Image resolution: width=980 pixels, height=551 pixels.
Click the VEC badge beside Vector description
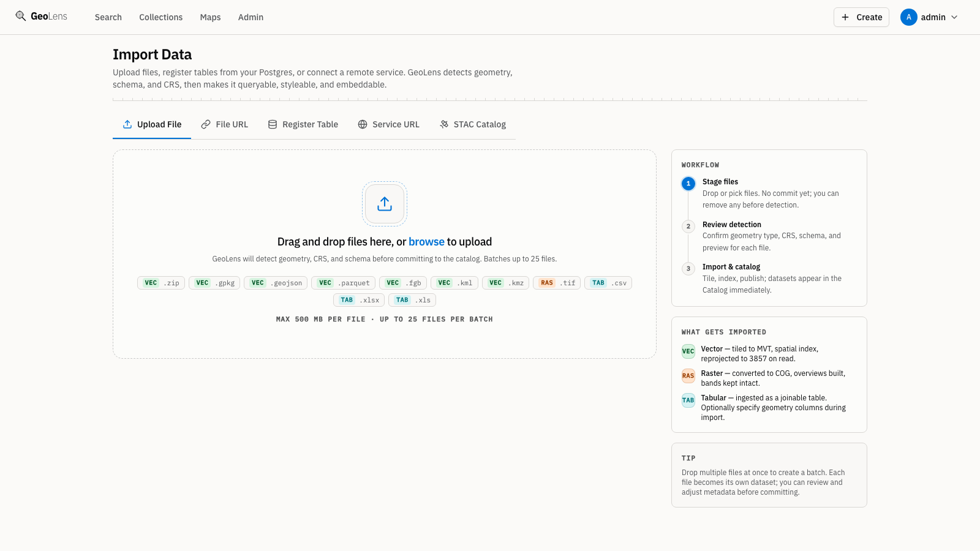coord(688,351)
